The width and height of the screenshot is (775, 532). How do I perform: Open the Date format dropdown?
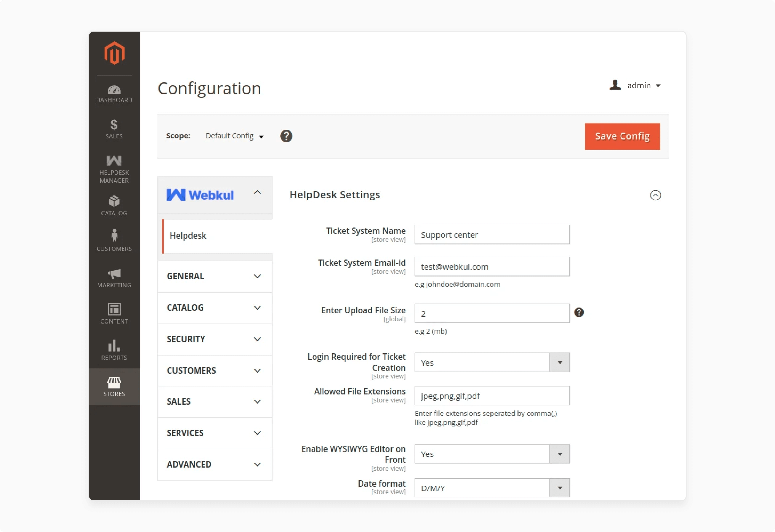pos(492,488)
